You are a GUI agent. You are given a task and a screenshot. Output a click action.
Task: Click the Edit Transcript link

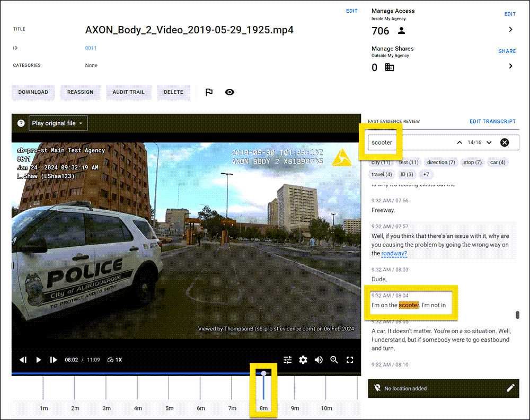[x=492, y=122]
